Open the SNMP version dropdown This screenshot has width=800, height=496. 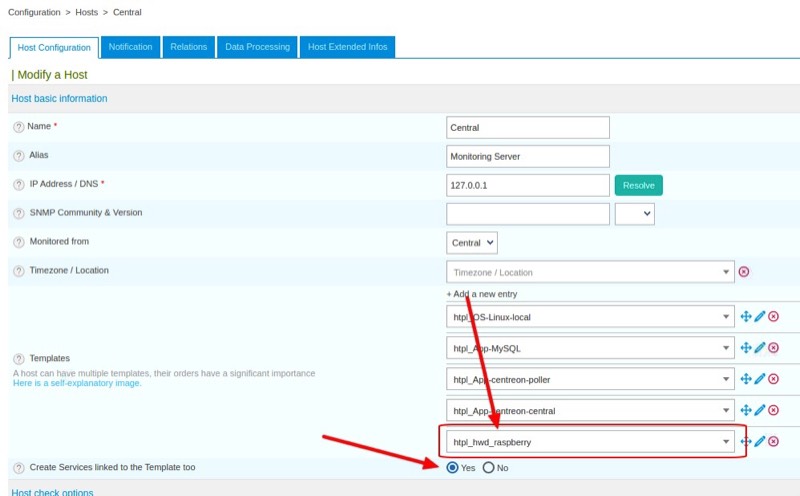(x=634, y=214)
